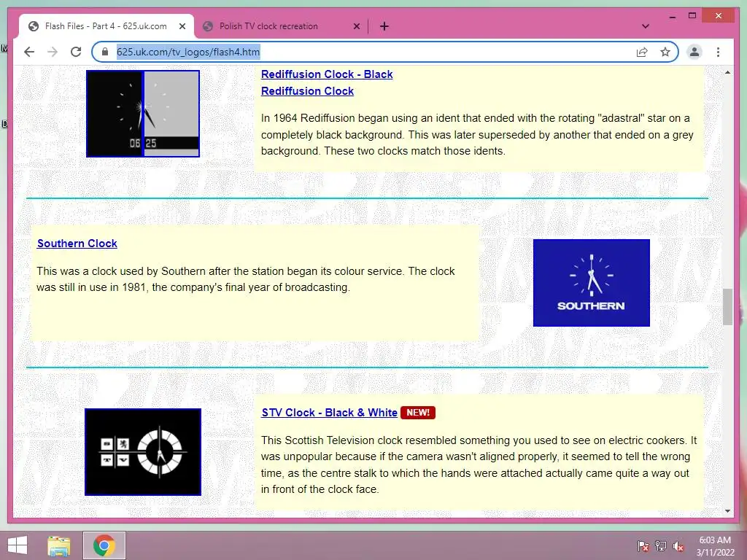Close the Polish TV clock recreation tab
The image size is (747, 560).
tap(356, 26)
